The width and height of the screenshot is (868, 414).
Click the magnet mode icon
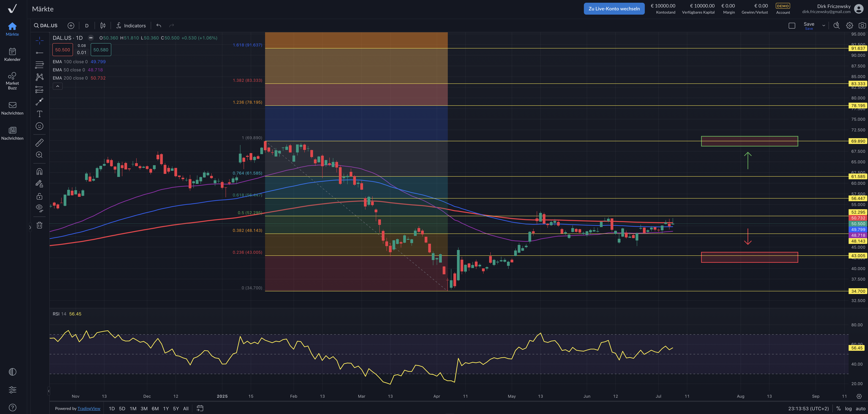coord(39,172)
